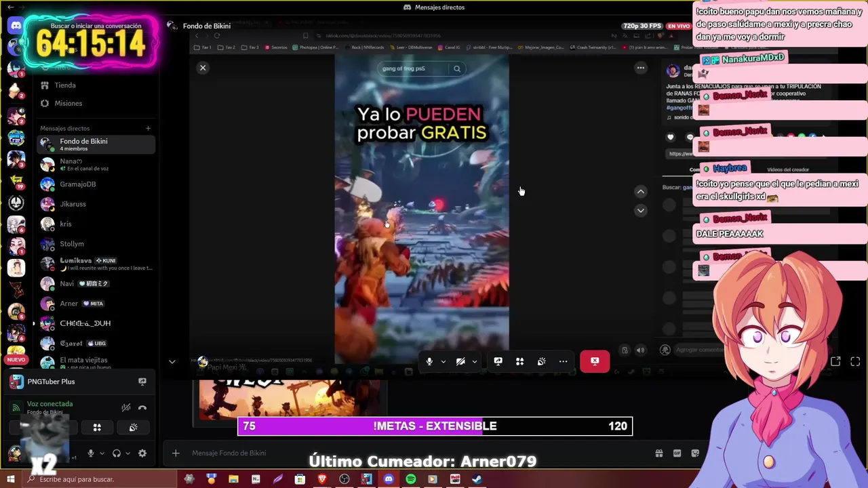Disconnect voice with phone hang-up icon
The width and height of the screenshot is (868, 488).
coord(142,407)
